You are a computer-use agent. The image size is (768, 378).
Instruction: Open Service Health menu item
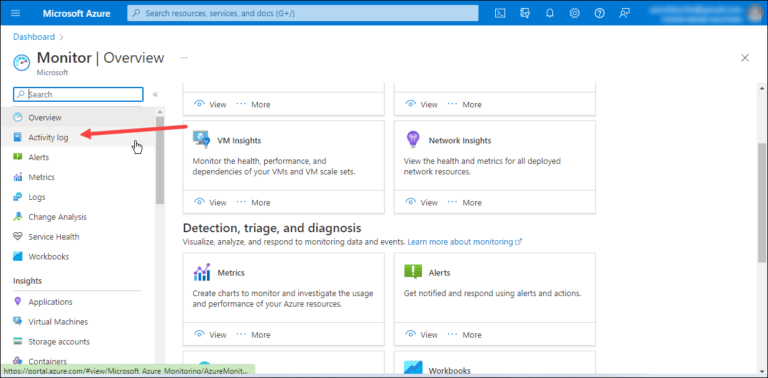coord(53,236)
